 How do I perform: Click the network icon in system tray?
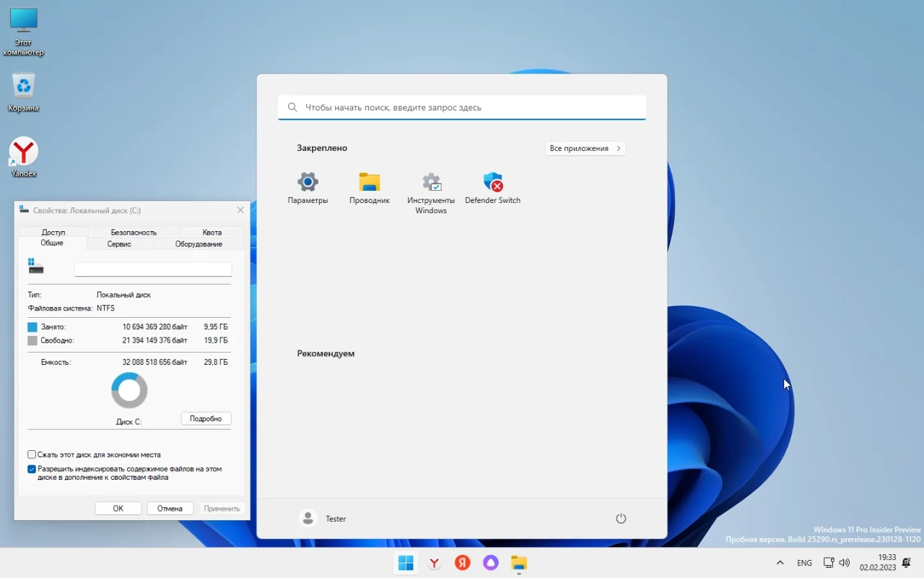tap(829, 563)
